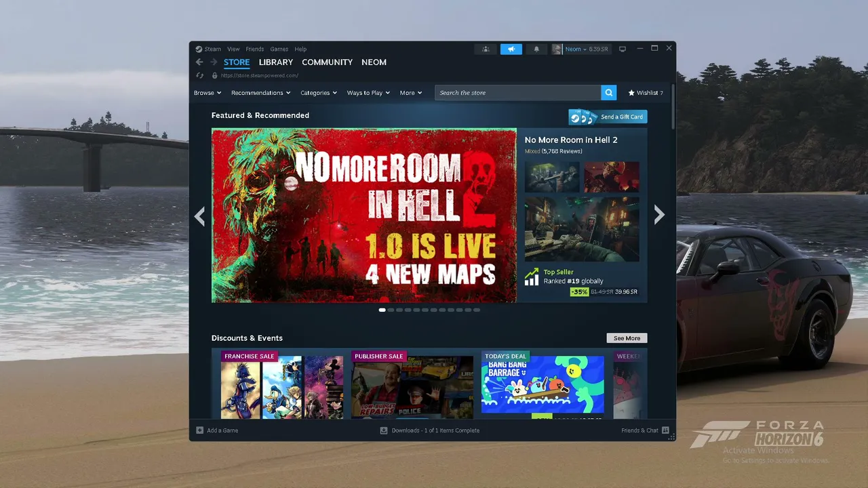Expand the Ways to Play dropdown
Viewport: 868px width, 488px height.
pyautogui.click(x=368, y=93)
